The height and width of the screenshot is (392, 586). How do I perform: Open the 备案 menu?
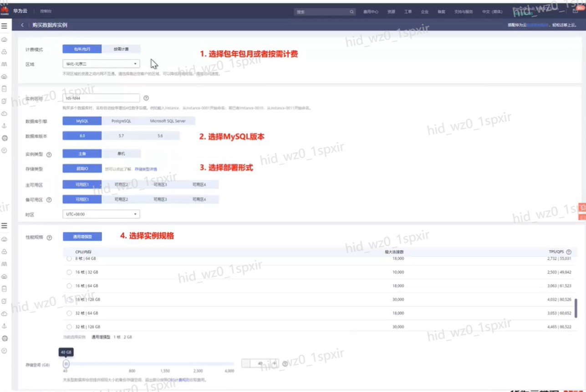click(x=442, y=12)
